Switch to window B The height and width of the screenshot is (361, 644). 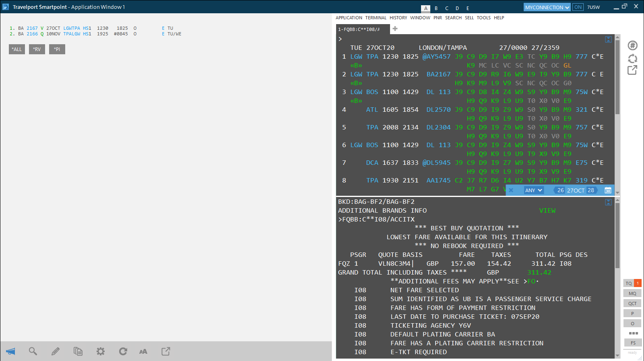click(436, 8)
